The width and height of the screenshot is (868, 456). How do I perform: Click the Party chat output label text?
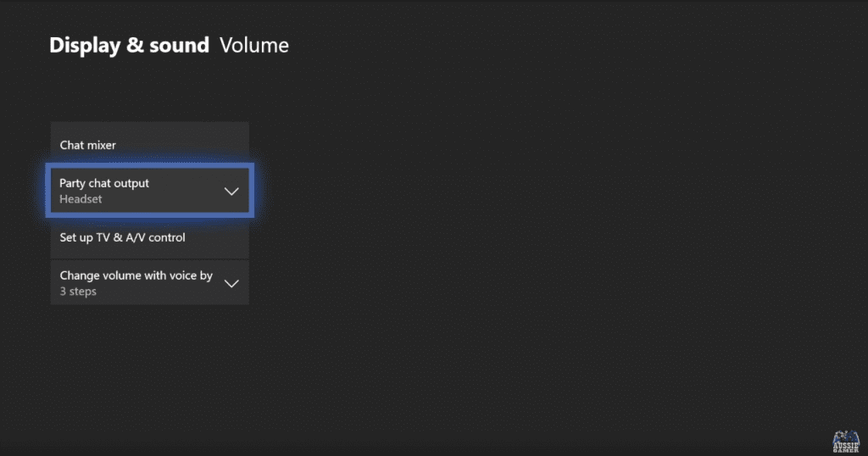pos(104,183)
